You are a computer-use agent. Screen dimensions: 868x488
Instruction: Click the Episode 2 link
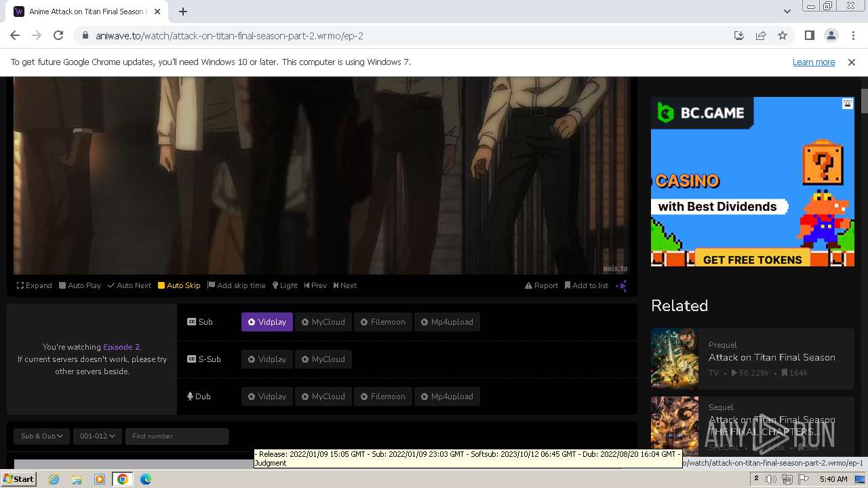tap(121, 347)
